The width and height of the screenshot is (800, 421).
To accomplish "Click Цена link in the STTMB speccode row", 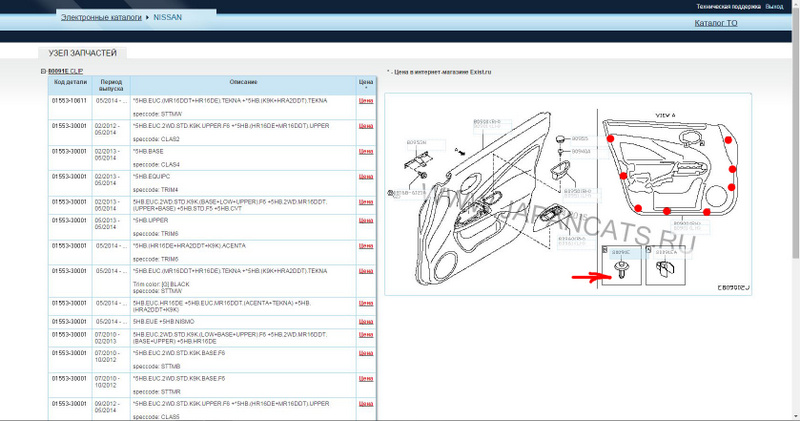I will tap(366, 353).
